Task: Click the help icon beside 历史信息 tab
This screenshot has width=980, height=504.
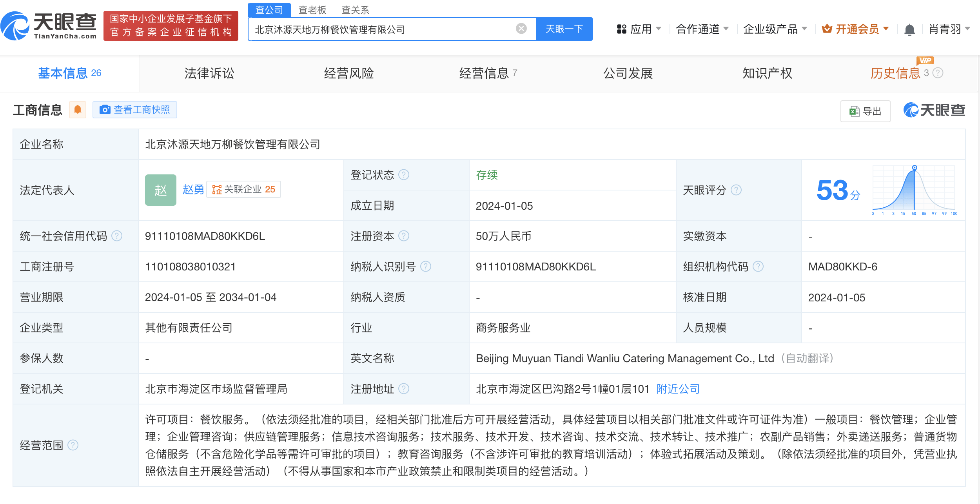Action: click(x=938, y=73)
